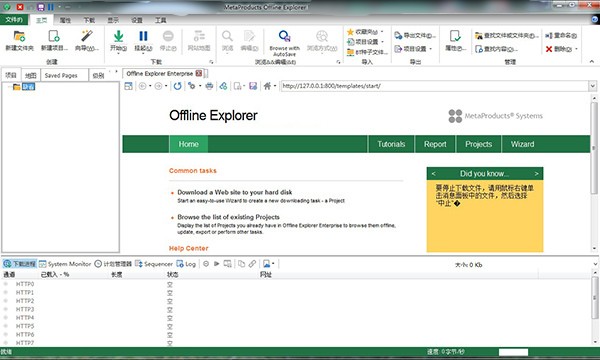Refresh the page with the reload icon
The width and height of the screenshot is (600, 360).
(x=177, y=86)
